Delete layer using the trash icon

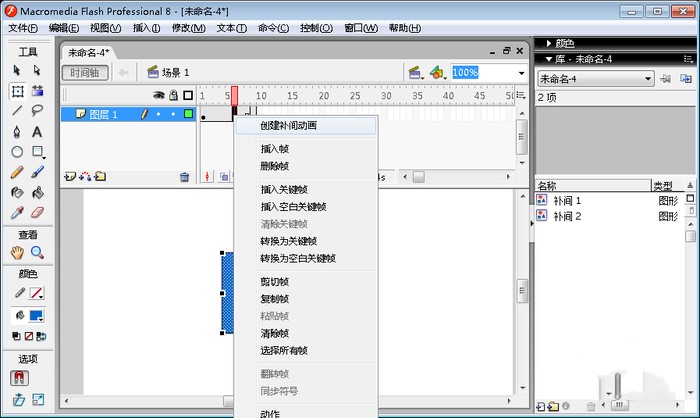184,177
